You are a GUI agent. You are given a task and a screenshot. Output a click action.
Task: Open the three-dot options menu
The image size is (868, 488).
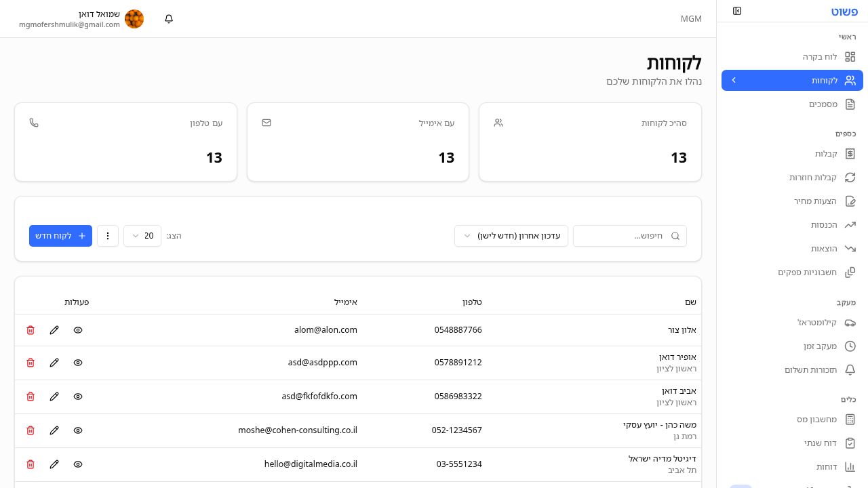click(x=107, y=235)
